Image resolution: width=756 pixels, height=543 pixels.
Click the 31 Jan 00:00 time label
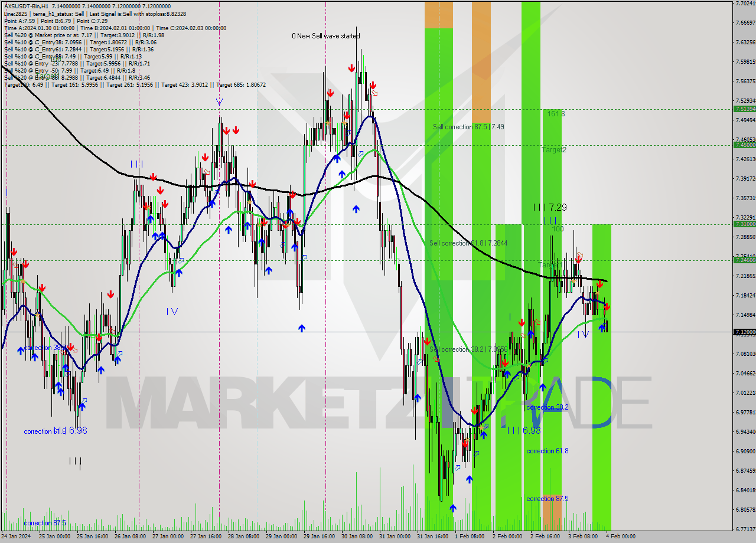[x=395, y=537]
